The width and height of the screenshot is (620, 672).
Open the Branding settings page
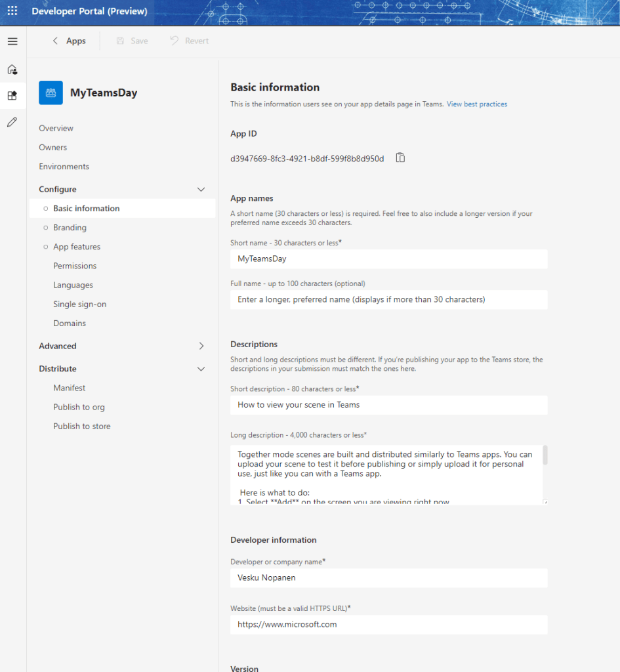[x=70, y=228]
